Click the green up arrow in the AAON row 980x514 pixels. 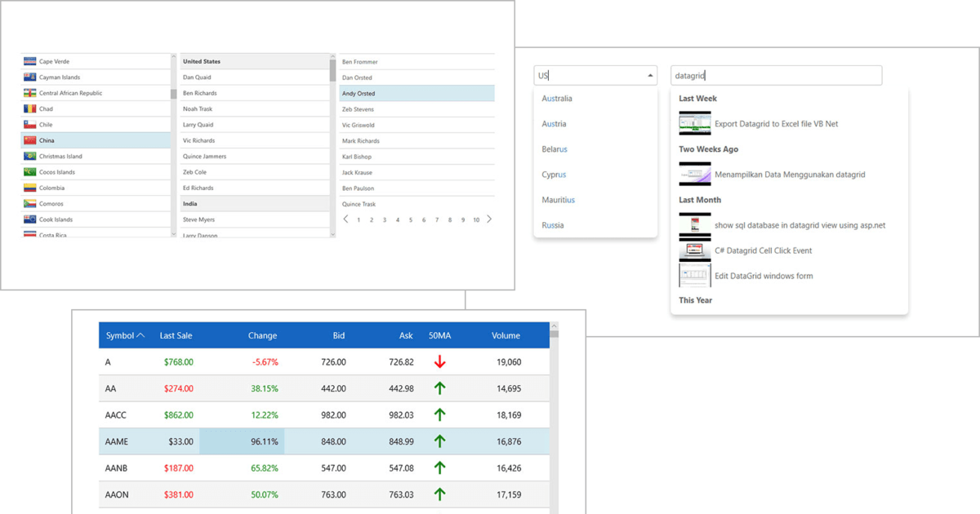(x=439, y=494)
